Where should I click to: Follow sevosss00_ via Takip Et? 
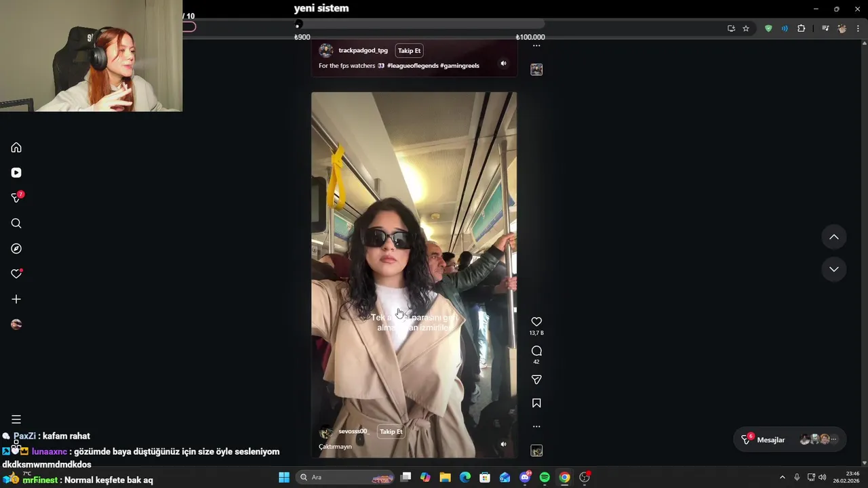pyautogui.click(x=391, y=431)
